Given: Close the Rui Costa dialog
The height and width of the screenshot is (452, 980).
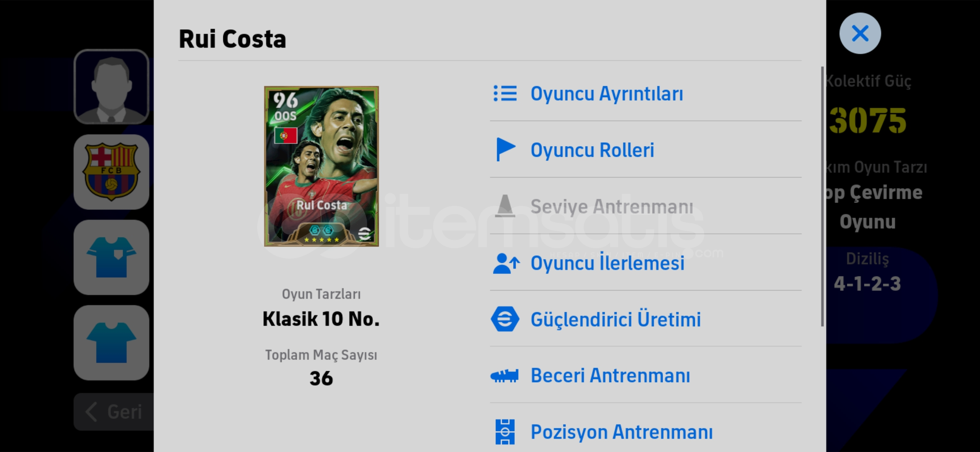Looking at the screenshot, I should pos(860,33).
